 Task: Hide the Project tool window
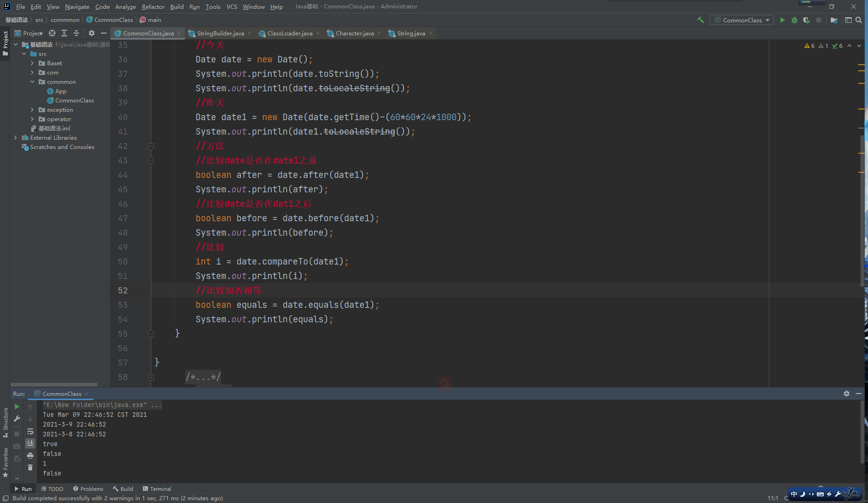104,33
